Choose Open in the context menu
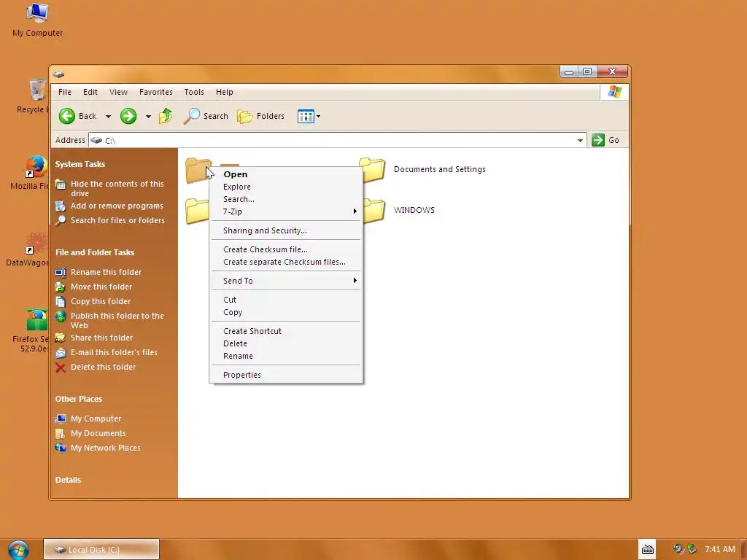The width and height of the screenshot is (747, 560). coord(286,174)
